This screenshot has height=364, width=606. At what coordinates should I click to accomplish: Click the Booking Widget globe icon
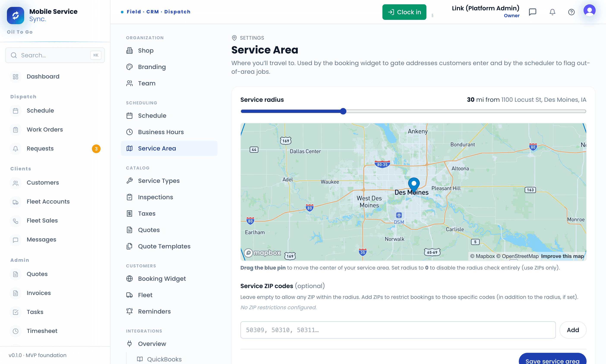point(129,279)
